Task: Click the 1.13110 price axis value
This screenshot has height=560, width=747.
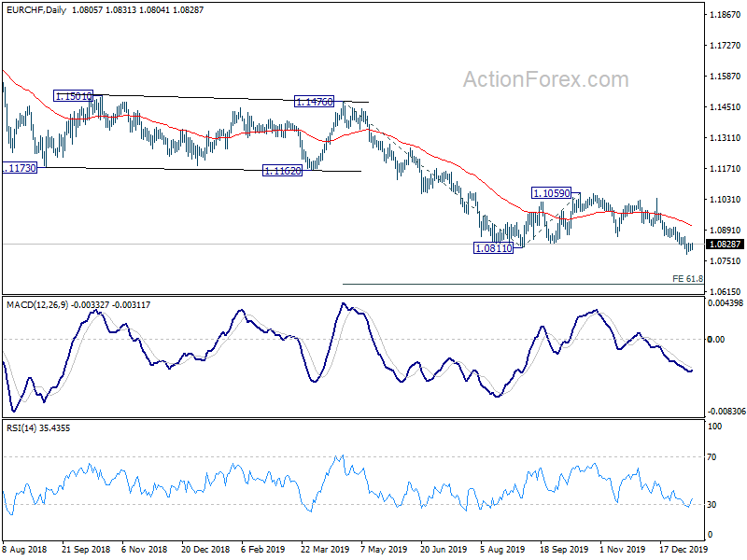Action: click(x=726, y=138)
